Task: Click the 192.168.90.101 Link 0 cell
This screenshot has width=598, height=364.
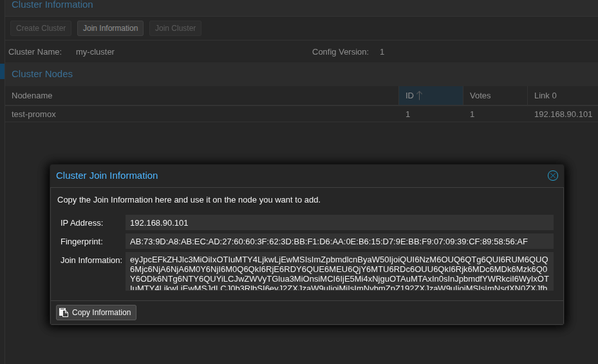Action: pos(563,114)
